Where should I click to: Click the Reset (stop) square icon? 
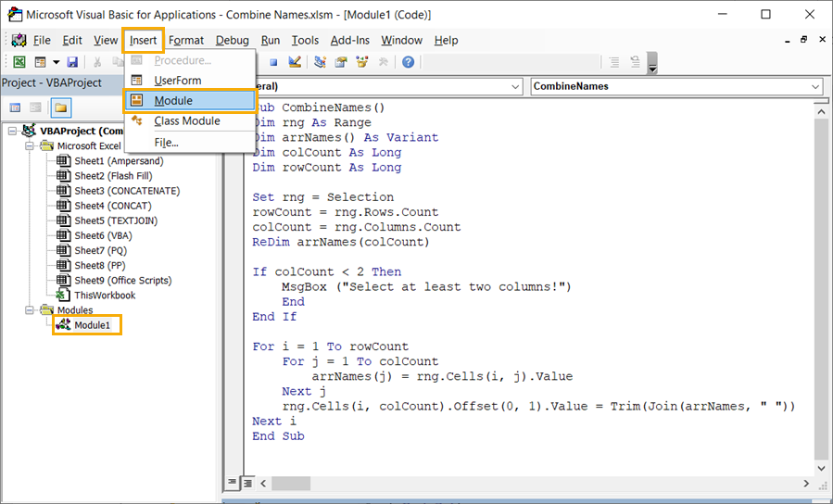coord(273,62)
